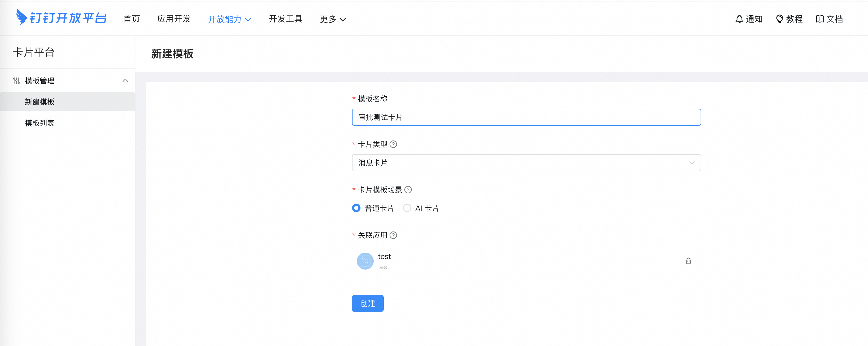The width and height of the screenshot is (868, 346).
Task: Expand the 更多 navigation dropdown
Action: point(332,19)
